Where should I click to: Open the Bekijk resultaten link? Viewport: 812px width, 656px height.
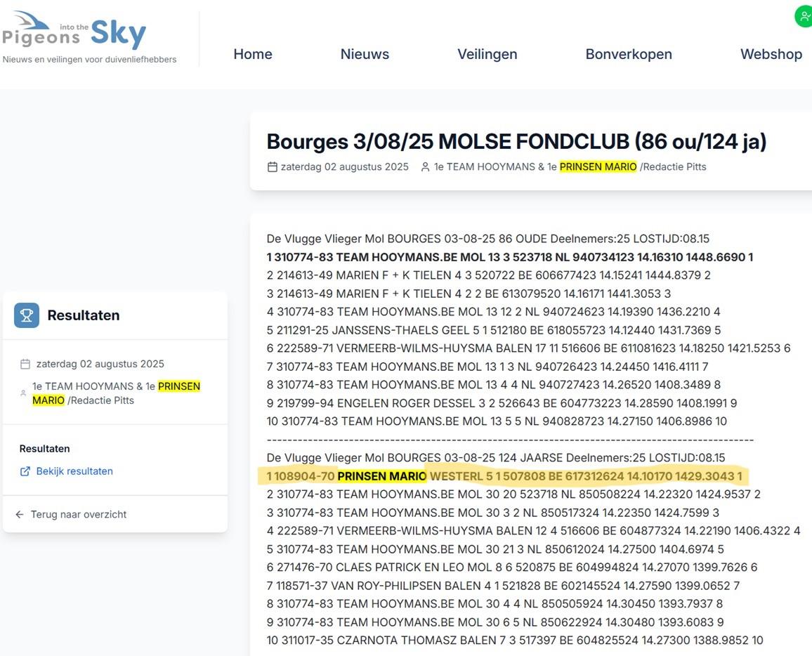coord(74,471)
